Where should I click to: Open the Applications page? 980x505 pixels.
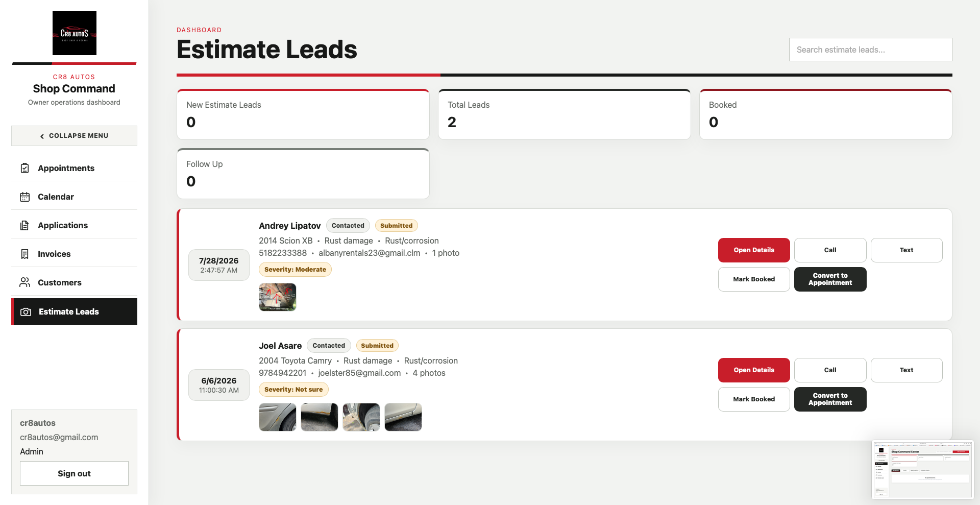tap(75, 225)
